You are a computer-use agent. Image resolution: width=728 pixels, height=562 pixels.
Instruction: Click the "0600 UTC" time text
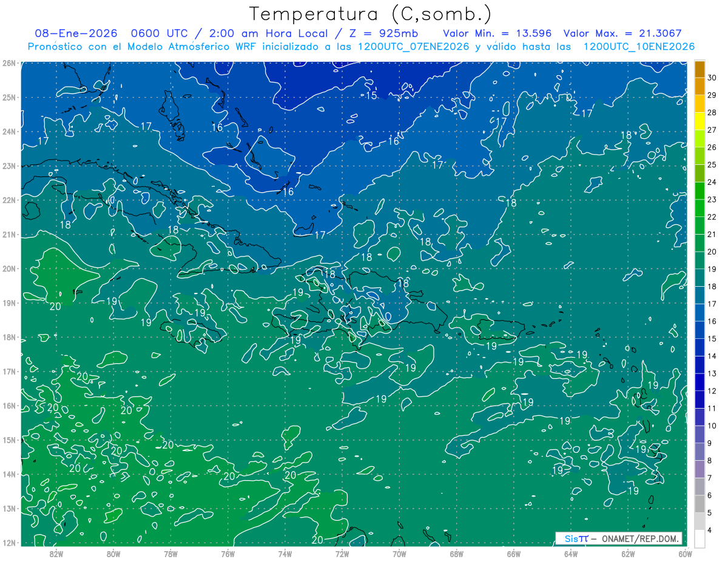pos(161,33)
